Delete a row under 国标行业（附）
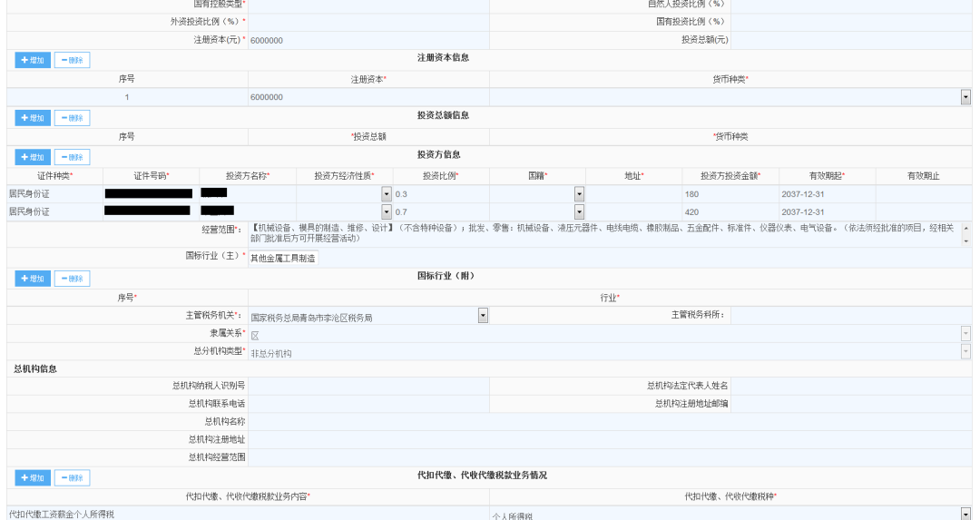The image size is (980, 520). coord(72,278)
